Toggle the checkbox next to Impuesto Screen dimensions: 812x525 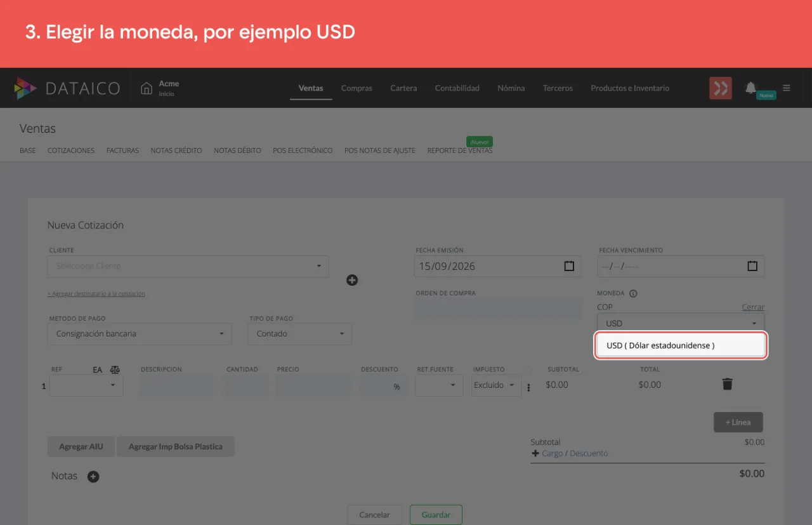tap(527, 370)
